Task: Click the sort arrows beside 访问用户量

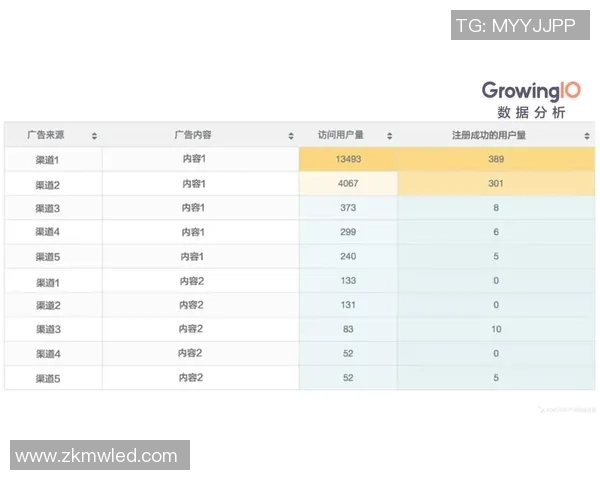Action: 389,135
